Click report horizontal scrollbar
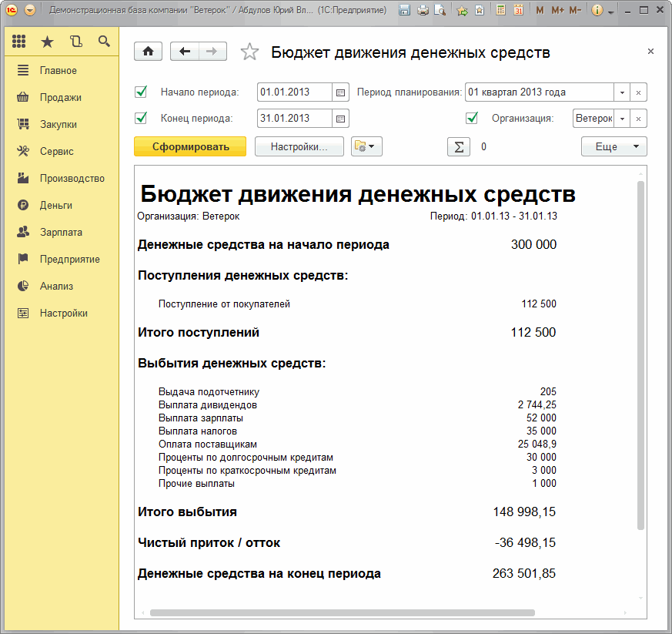672x634 pixels. coord(342,613)
